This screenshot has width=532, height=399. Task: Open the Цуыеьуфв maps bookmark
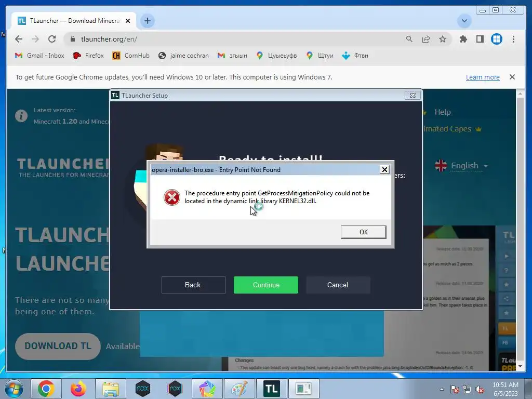(276, 55)
